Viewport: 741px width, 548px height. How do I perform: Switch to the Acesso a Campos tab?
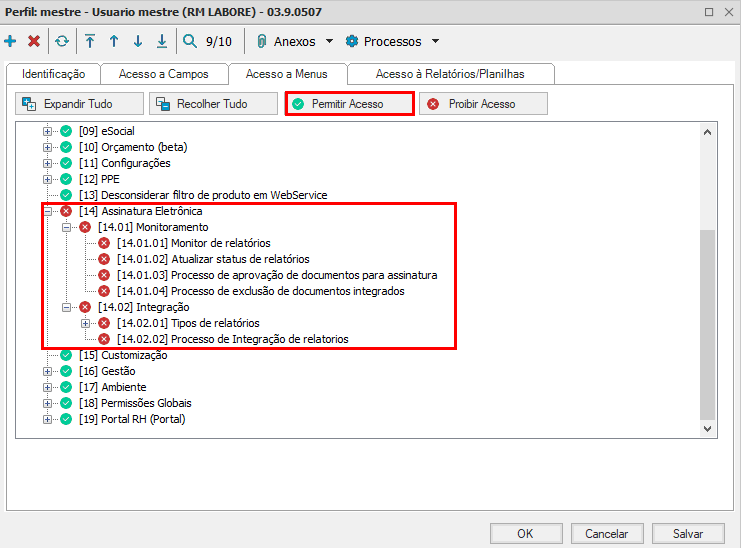point(164,74)
